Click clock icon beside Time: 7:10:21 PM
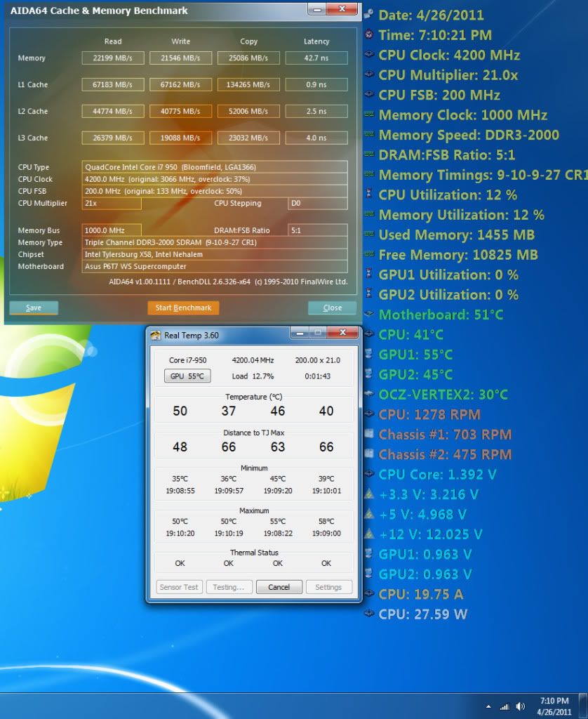The image size is (588, 719). 369,34
